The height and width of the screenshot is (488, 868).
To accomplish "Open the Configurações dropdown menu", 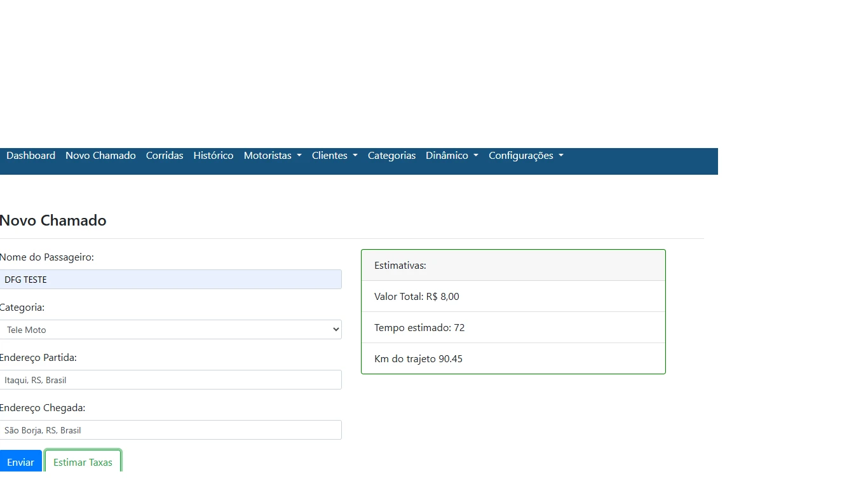I will (x=526, y=156).
